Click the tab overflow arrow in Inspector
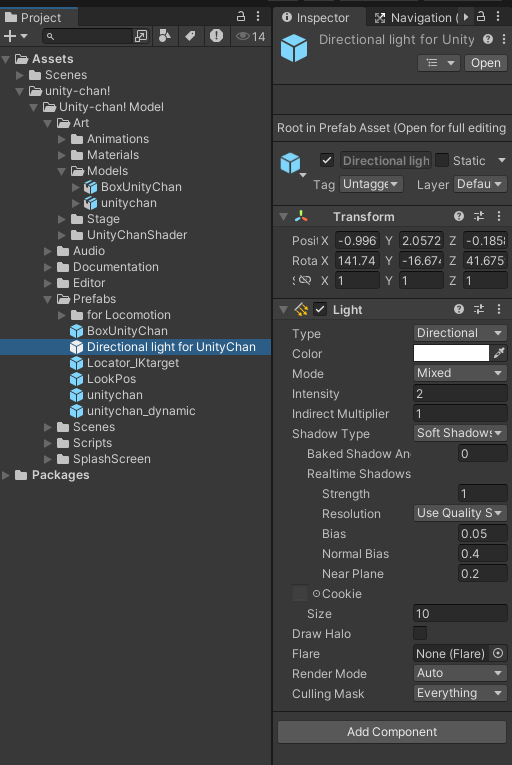This screenshot has width=512, height=765. (x=466, y=17)
